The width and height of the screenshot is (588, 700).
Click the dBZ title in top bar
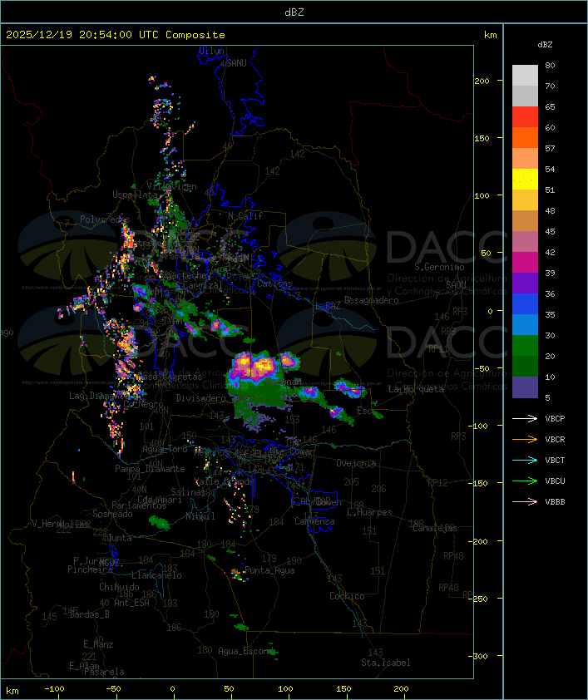[x=294, y=12]
